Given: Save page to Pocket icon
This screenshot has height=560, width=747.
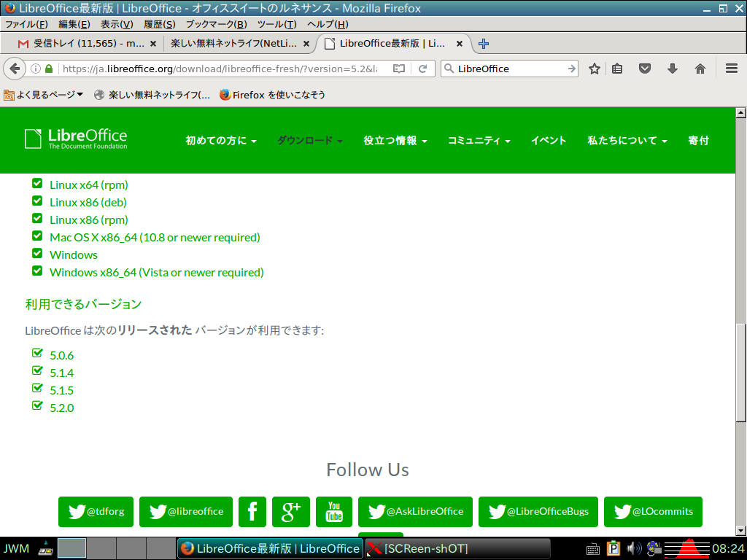Looking at the screenshot, I should (645, 69).
